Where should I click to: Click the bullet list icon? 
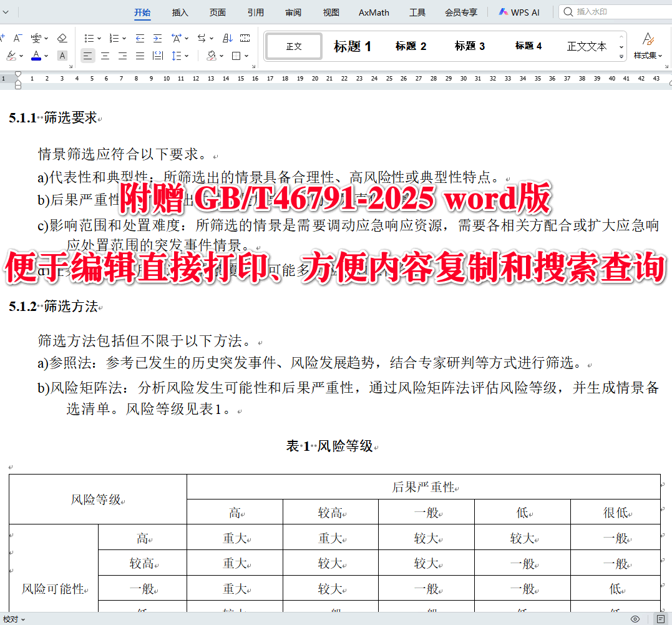pos(90,38)
